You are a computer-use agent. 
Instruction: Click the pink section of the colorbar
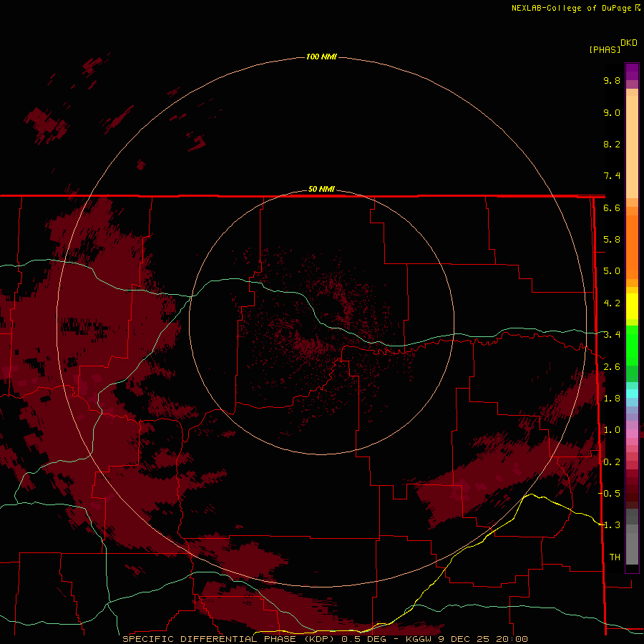[x=632, y=434]
